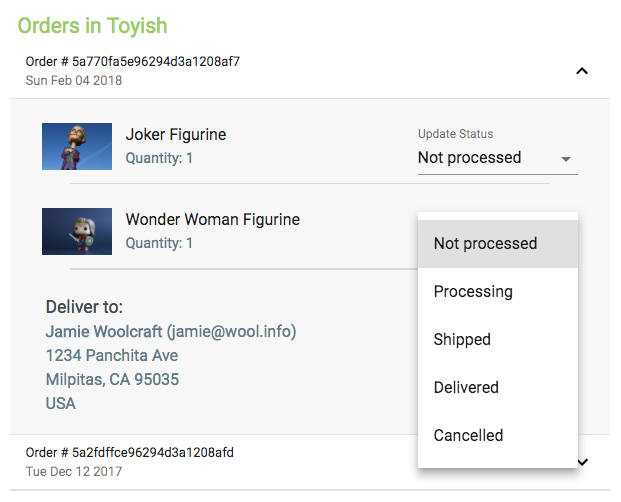The width and height of the screenshot is (621, 502).
Task: Open the Joker Figurine status dropdown arrow
Action: 566,159
